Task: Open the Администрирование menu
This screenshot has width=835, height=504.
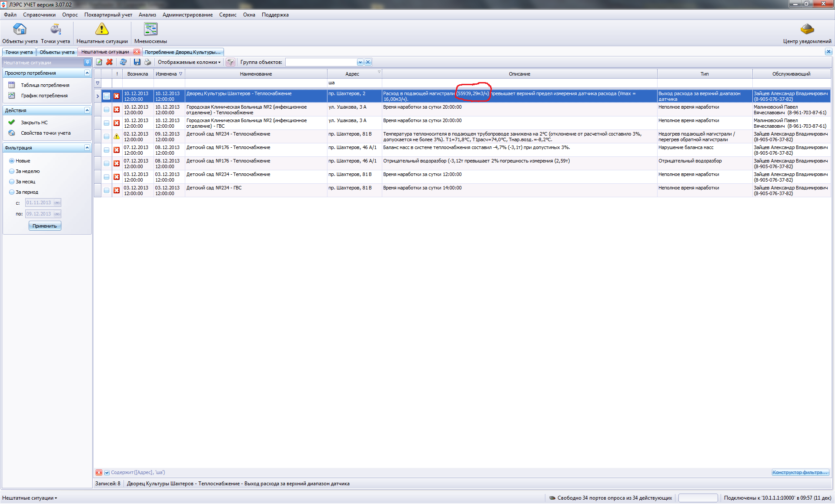Action: click(187, 15)
